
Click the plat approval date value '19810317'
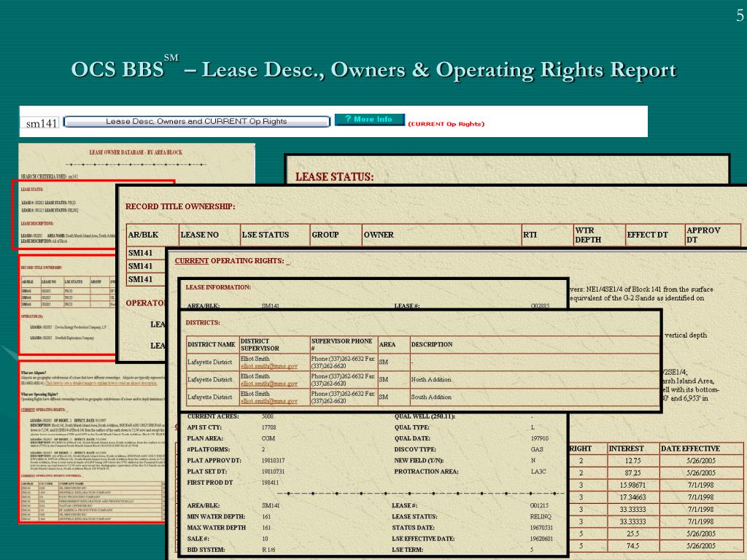tap(273, 461)
